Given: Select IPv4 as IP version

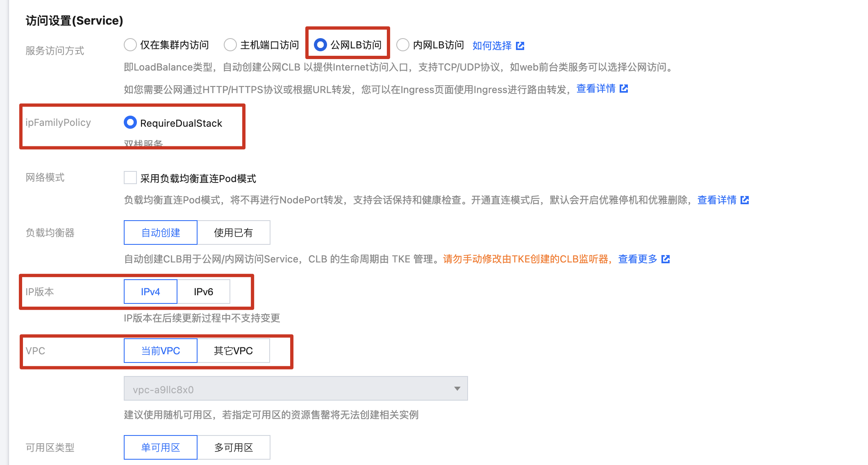Looking at the screenshot, I should [x=150, y=292].
